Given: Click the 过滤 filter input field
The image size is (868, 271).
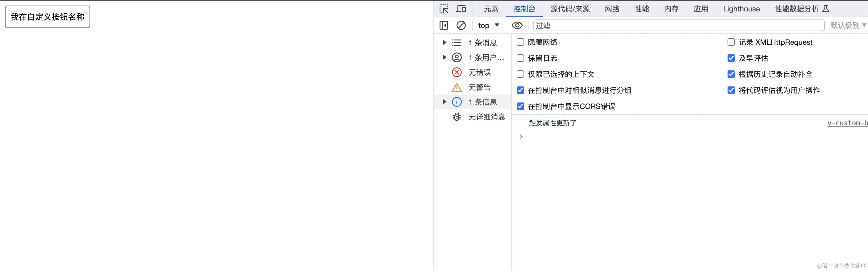Looking at the screenshot, I should tap(679, 25).
